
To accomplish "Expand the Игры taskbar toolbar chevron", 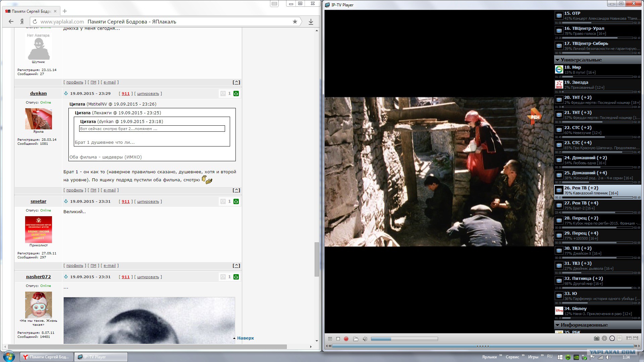I will click(542, 356).
